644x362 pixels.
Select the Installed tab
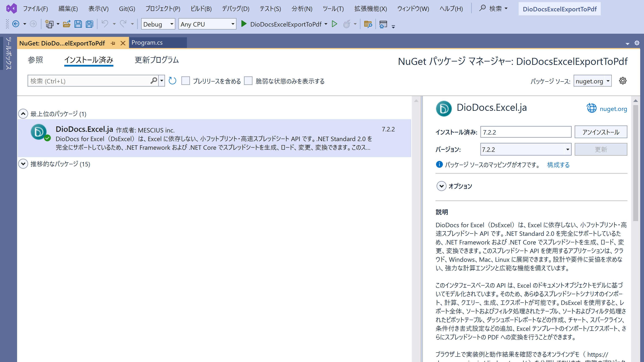(89, 60)
